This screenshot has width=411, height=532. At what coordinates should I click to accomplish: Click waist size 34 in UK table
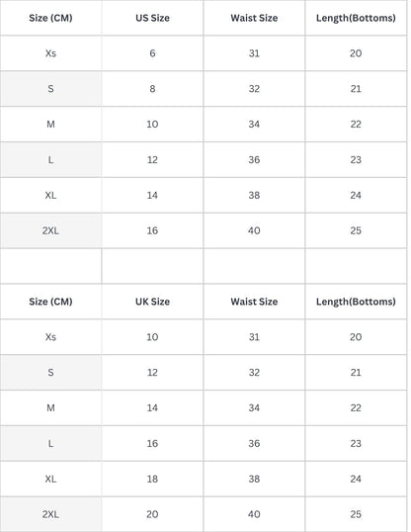(254, 407)
